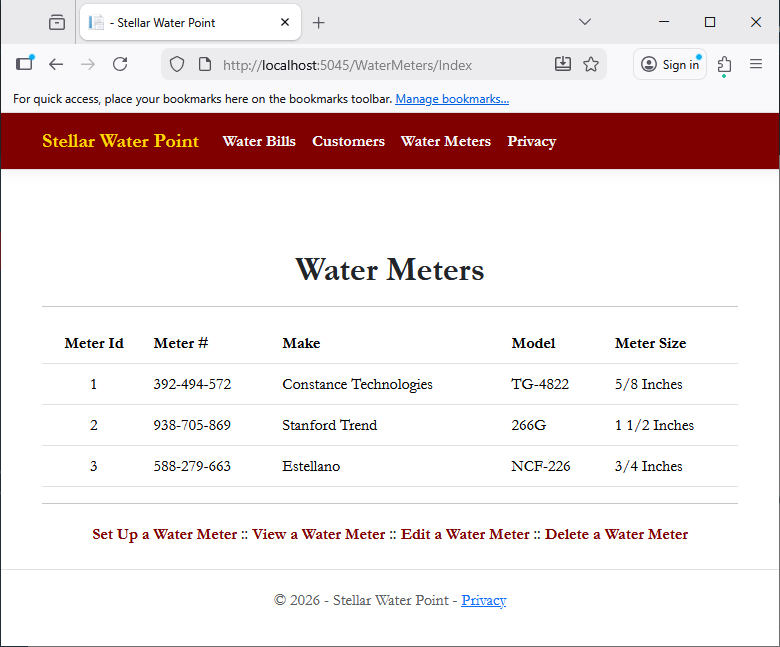Click the Stanford Trend cell

point(329,425)
